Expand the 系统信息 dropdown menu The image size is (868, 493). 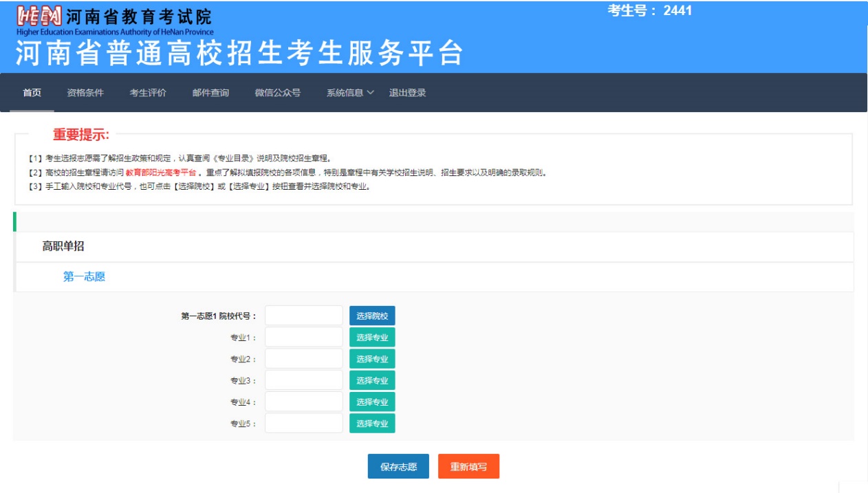pyautogui.click(x=349, y=93)
